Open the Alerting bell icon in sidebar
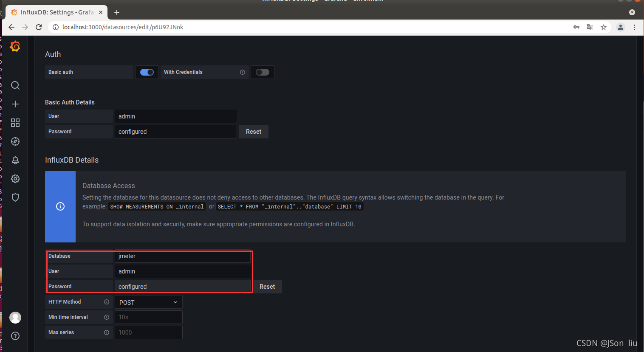The width and height of the screenshot is (644, 352). coord(15,160)
